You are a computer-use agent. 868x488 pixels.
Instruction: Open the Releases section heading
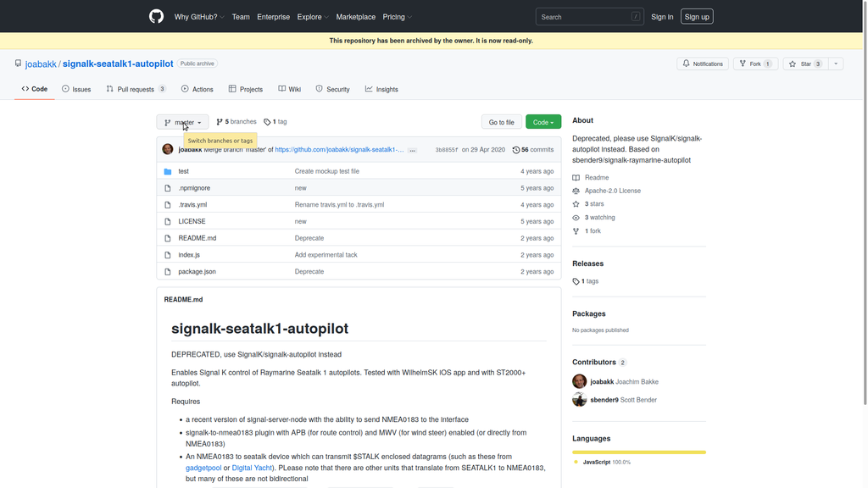point(588,264)
